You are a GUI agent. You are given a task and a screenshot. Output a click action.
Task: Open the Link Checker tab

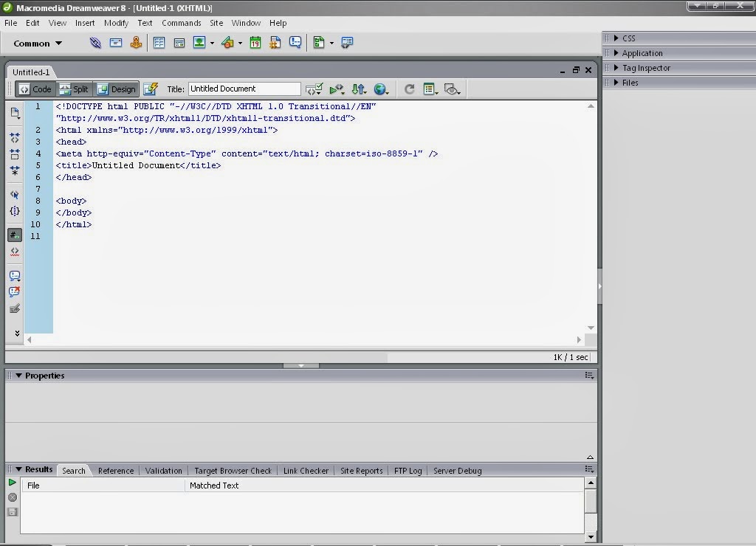point(306,471)
